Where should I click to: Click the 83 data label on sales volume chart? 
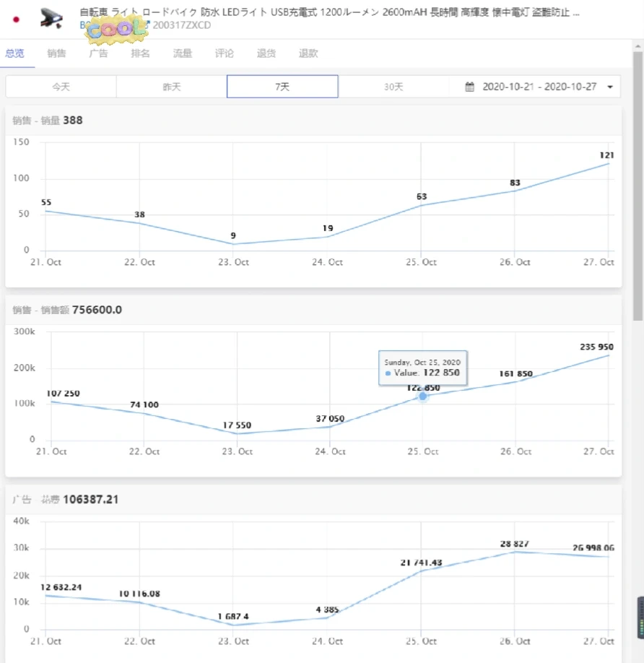(515, 183)
